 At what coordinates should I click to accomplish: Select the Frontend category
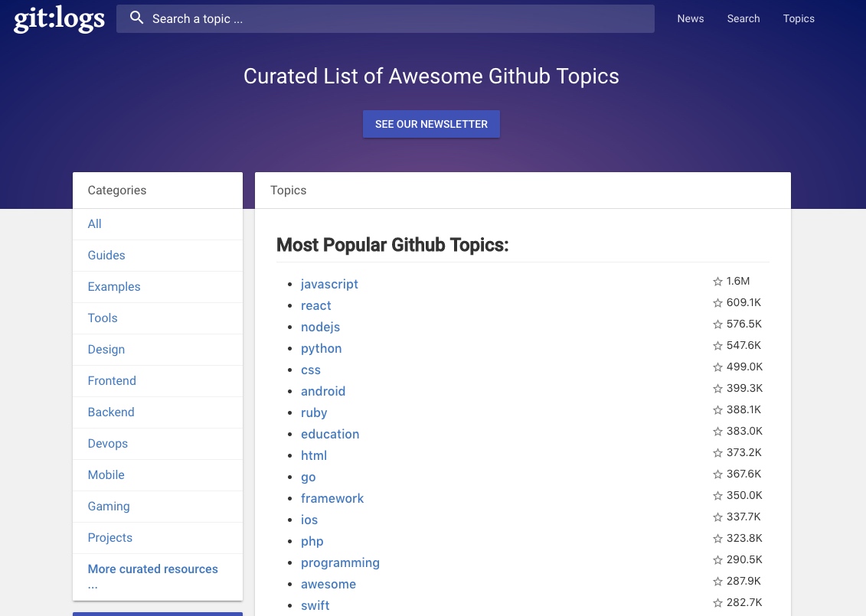112,381
